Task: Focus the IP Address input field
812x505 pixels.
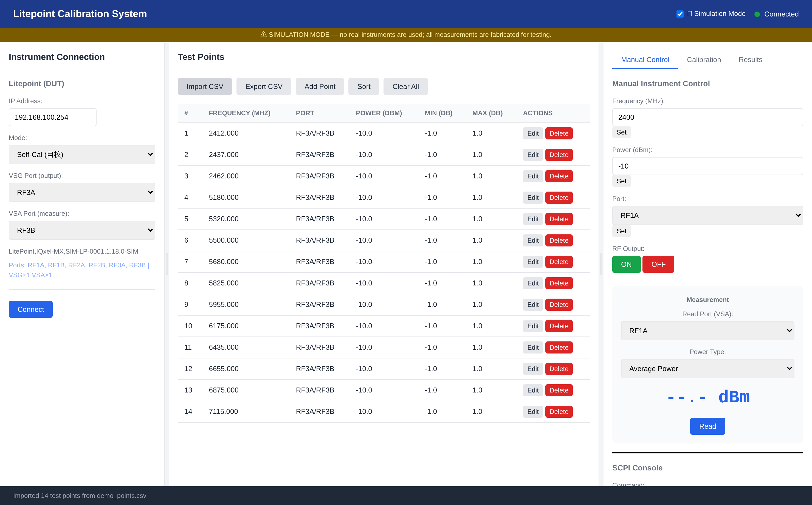Action: point(52,117)
